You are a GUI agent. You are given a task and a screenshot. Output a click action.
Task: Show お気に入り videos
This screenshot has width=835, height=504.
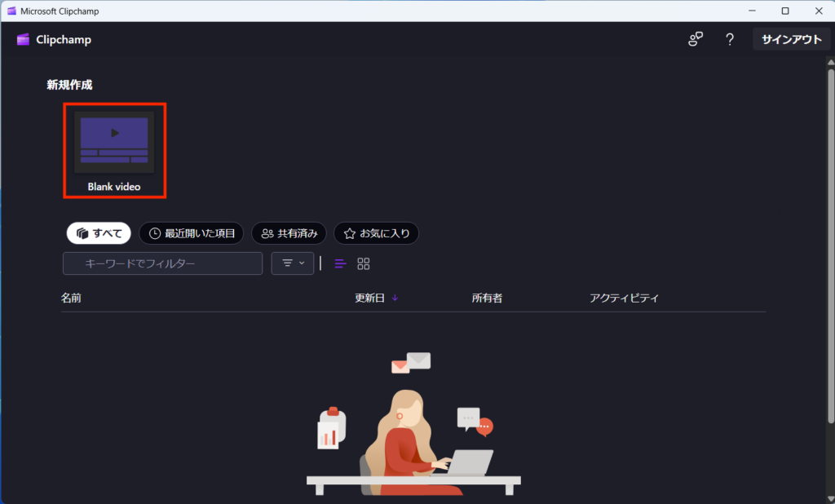tap(376, 233)
